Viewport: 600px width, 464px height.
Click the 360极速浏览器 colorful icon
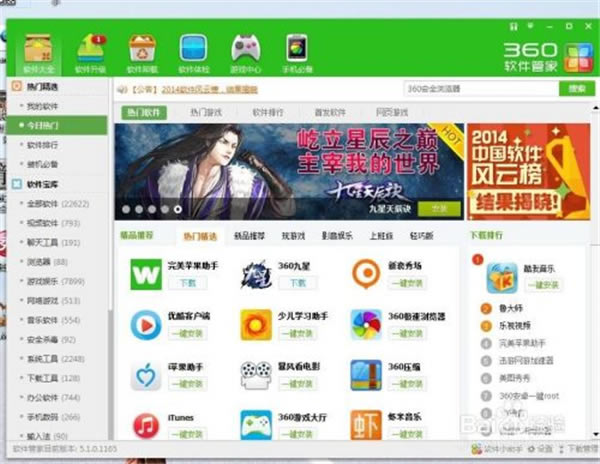[x=366, y=325]
